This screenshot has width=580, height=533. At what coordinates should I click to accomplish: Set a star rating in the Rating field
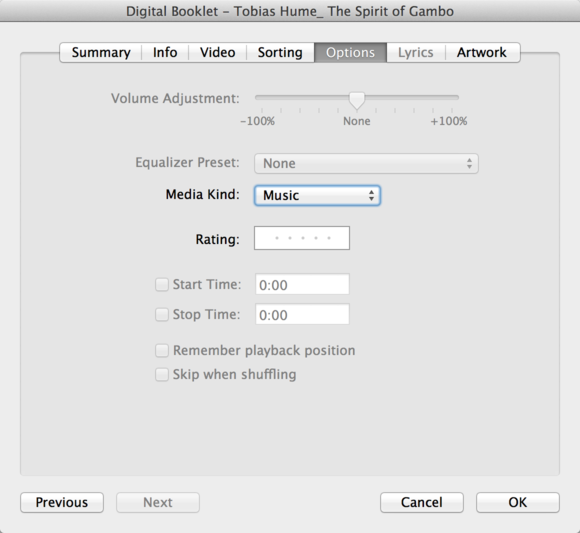point(302,238)
